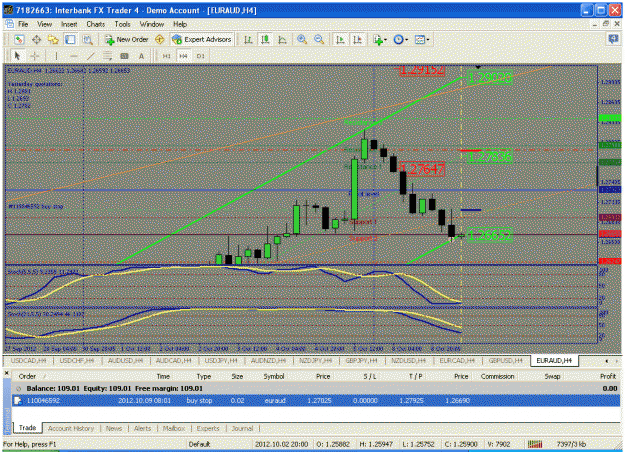The width and height of the screenshot is (625, 452).
Task: Switch to the NZDUSD,H4 chart tab
Action: [409, 360]
